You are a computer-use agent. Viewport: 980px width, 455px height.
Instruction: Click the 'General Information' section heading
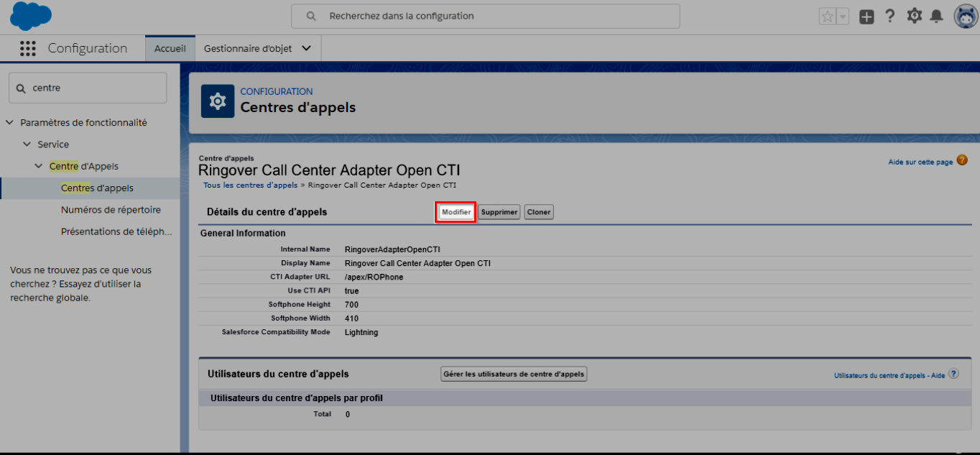point(243,233)
